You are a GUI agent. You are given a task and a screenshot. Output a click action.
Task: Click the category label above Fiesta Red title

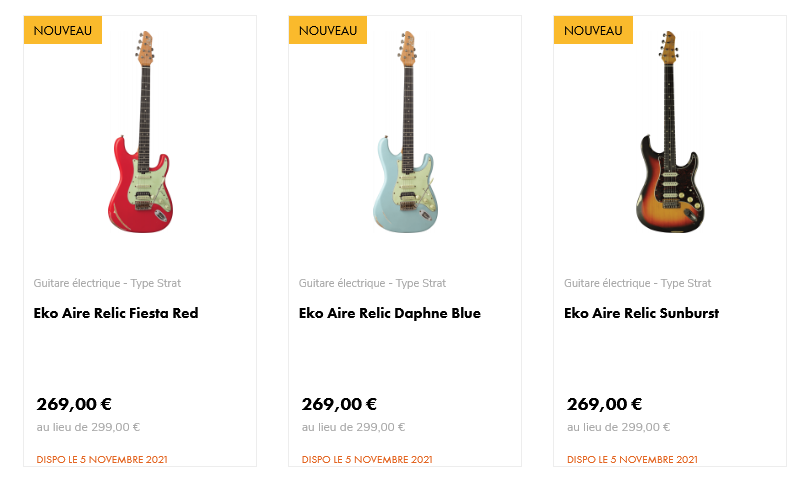107,283
